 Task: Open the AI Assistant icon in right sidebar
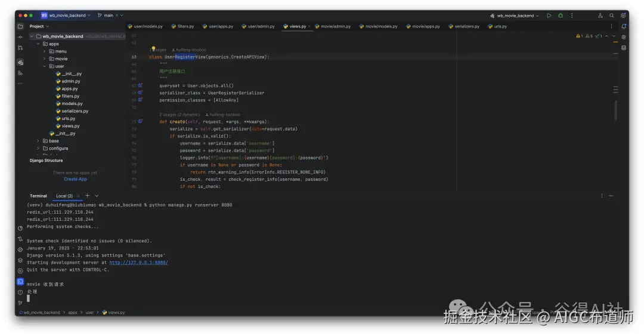pyautogui.click(x=624, y=37)
